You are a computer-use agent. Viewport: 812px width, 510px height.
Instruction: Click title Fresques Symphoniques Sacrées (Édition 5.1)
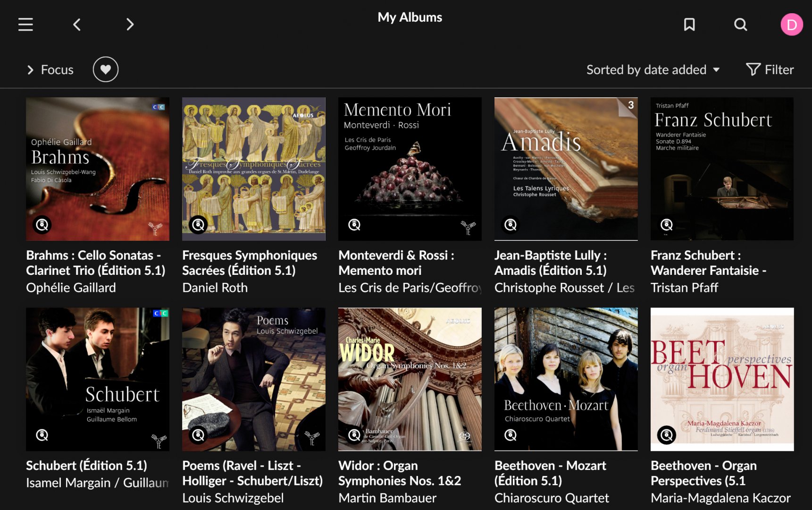tap(250, 263)
